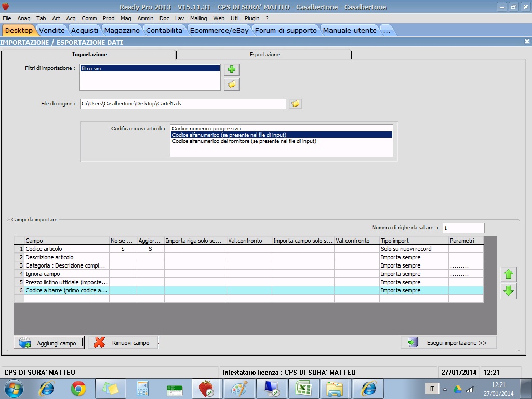Move the selected field up with the green arrow
Image resolution: width=532 pixels, height=399 pixels.
[508, 274]
